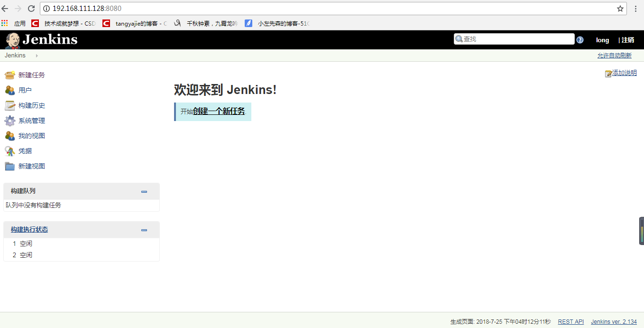Log out with the 注销 link
This screenshot has height=328, width=644.
coord(628,40)
